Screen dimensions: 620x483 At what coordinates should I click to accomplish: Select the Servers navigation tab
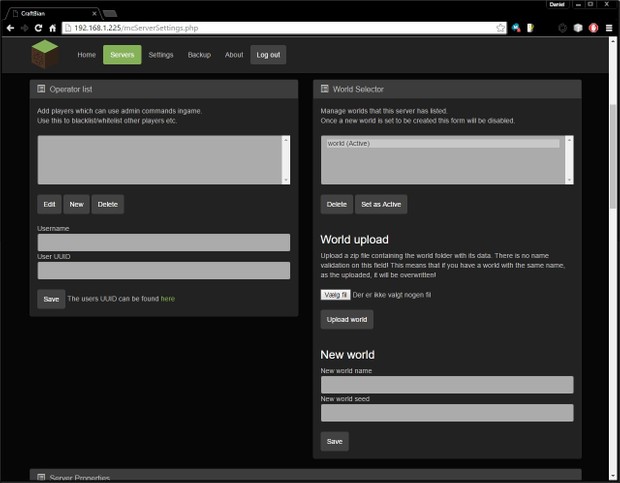[x=122, y=55]
